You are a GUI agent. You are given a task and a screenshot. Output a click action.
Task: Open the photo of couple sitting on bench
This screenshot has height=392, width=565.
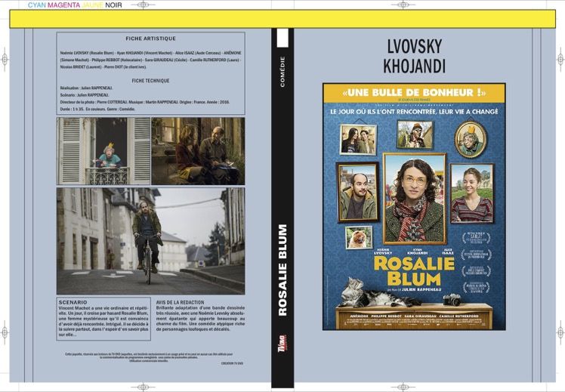pyautogui.click(x=198, y=151)
